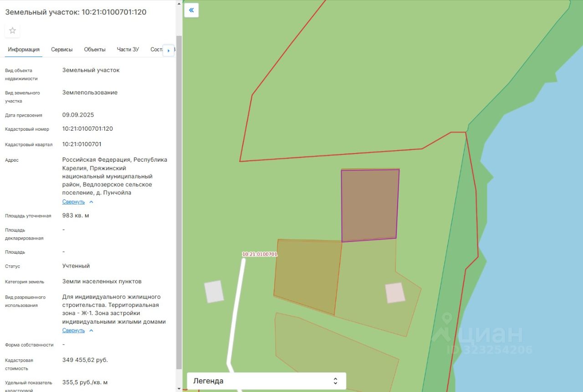Click the title 'Земельный участок: 10:21:0100701:120'
This screenshot has height=392, width=583.
tap(76, 12)
